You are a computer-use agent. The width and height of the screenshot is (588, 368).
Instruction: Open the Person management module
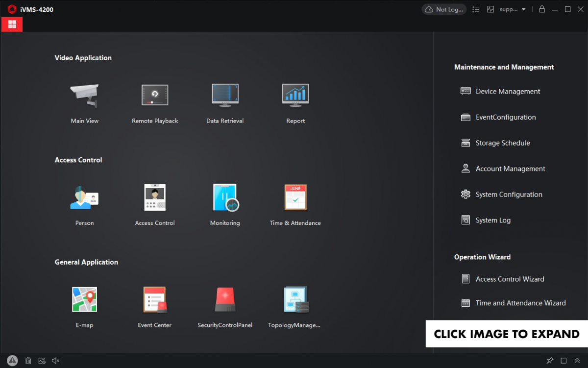pyautogui.click(x=84, y=197)
